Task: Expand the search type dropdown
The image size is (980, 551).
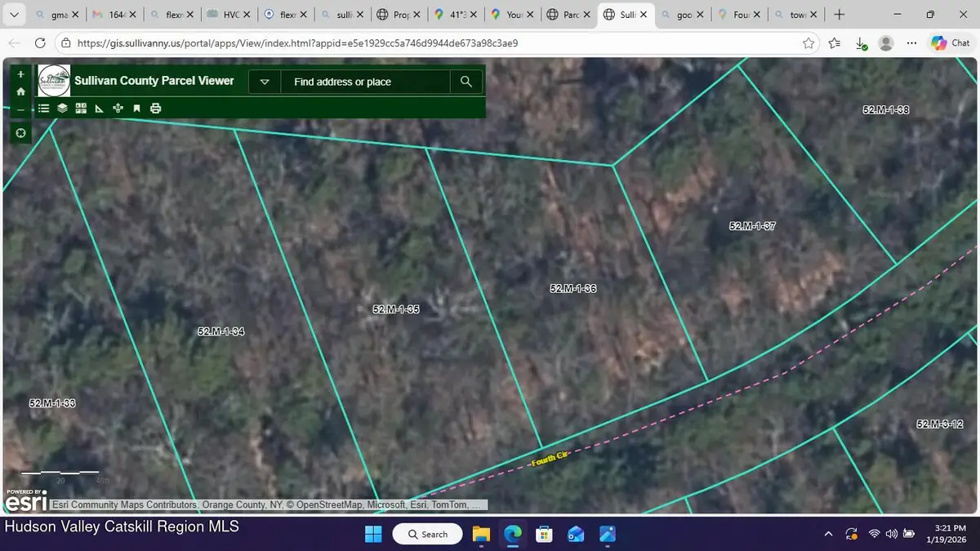Action: pos(265,82)
